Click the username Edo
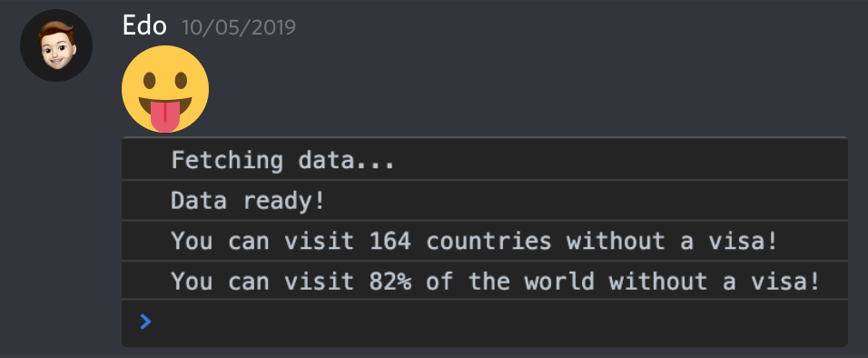 [x=144, y=25]
